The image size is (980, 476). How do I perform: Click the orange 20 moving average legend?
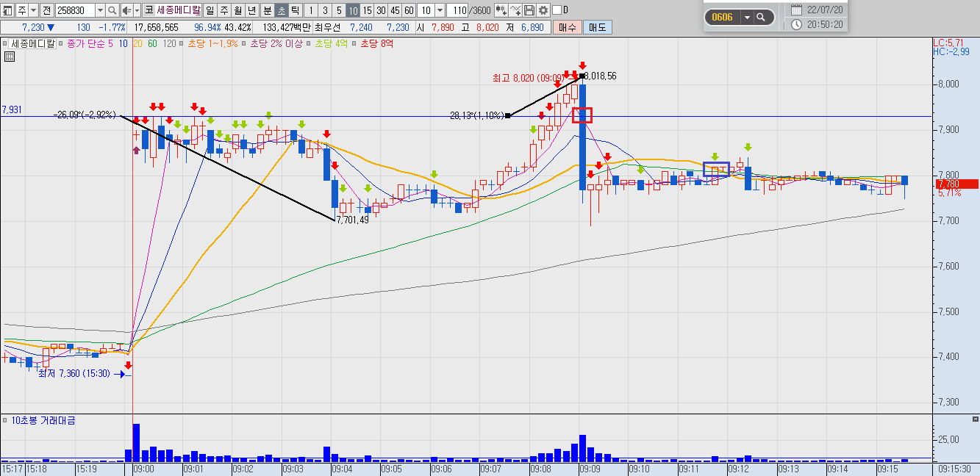coord(137,43)
